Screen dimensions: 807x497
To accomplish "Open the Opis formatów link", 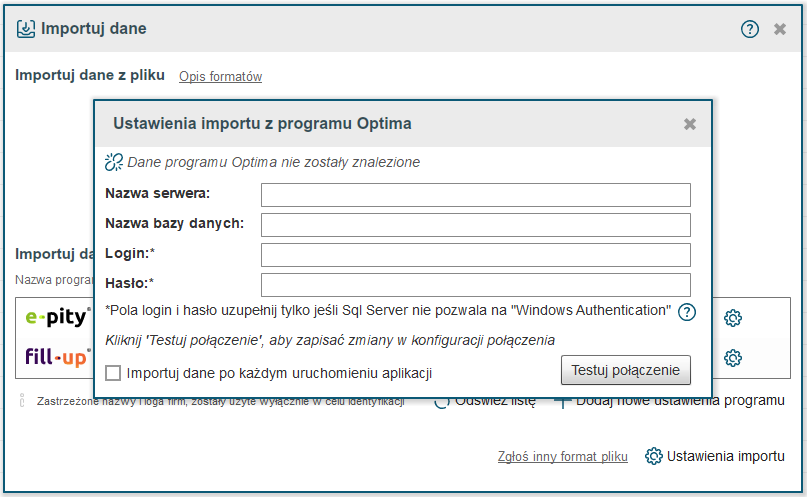I will click(x=220, y=77).
